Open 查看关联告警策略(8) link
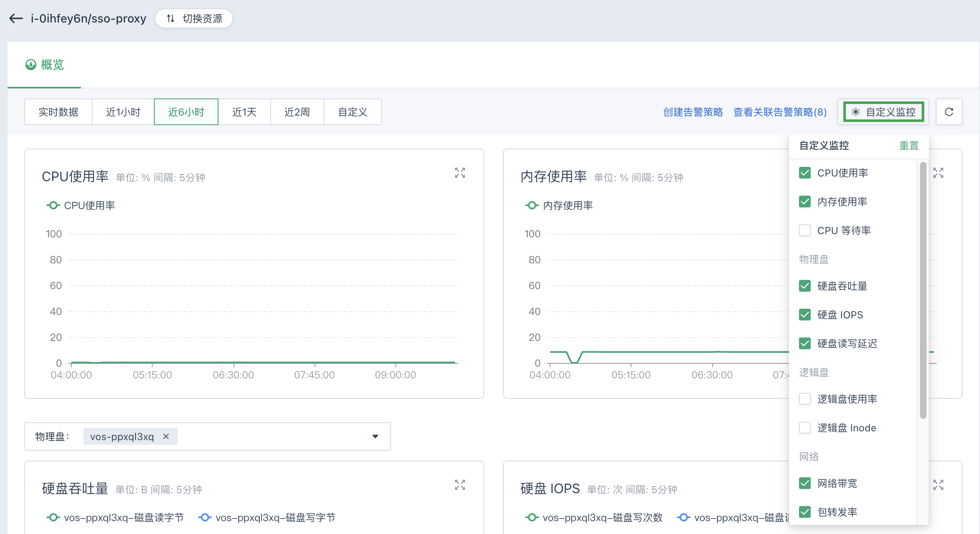Screen dimensions: 980x534 (x=780, y=112)
